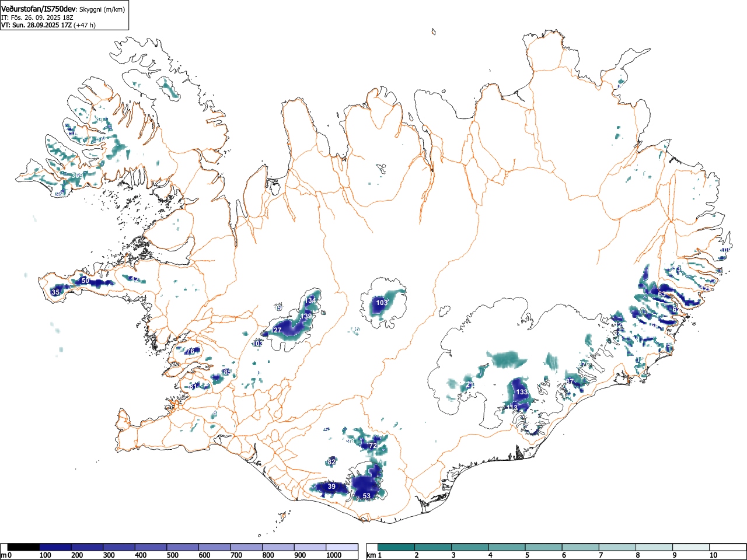Click the '700' tick label on the meter legend

(236, 555)
